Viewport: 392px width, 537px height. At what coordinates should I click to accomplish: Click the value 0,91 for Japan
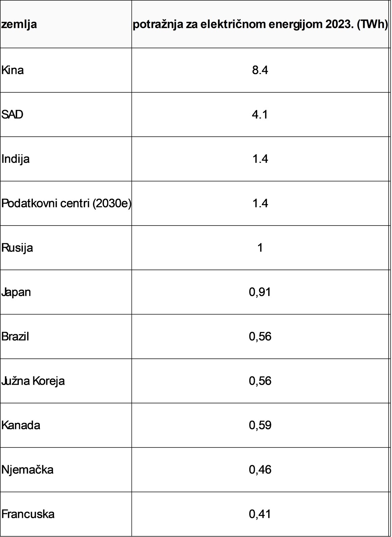click(x=260, y=292)
